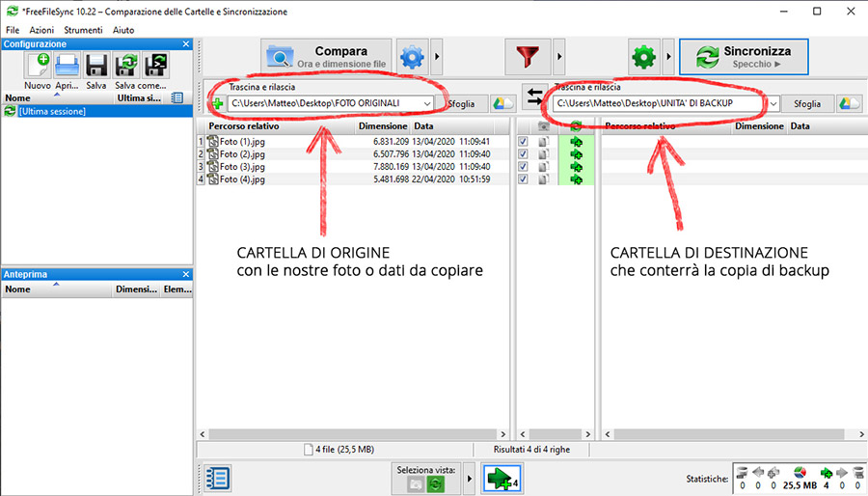
Task: Click the left file list horizontal scrollbar
Action: click(x=353, y=434)
